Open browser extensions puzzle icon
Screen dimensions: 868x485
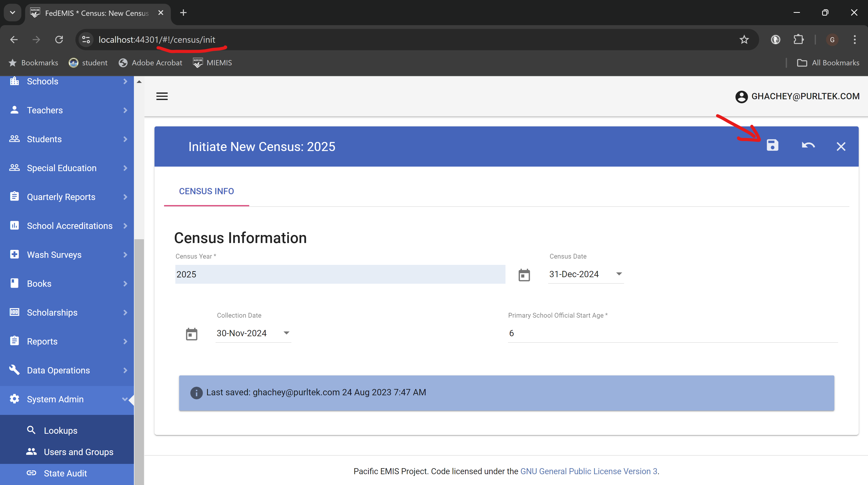pos(798,40)
